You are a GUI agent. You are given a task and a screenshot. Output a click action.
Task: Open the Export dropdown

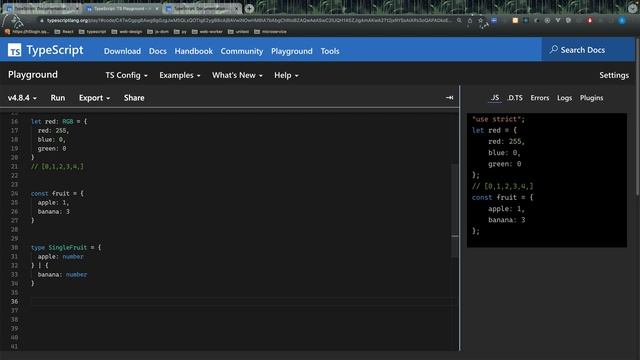[94, 98]
